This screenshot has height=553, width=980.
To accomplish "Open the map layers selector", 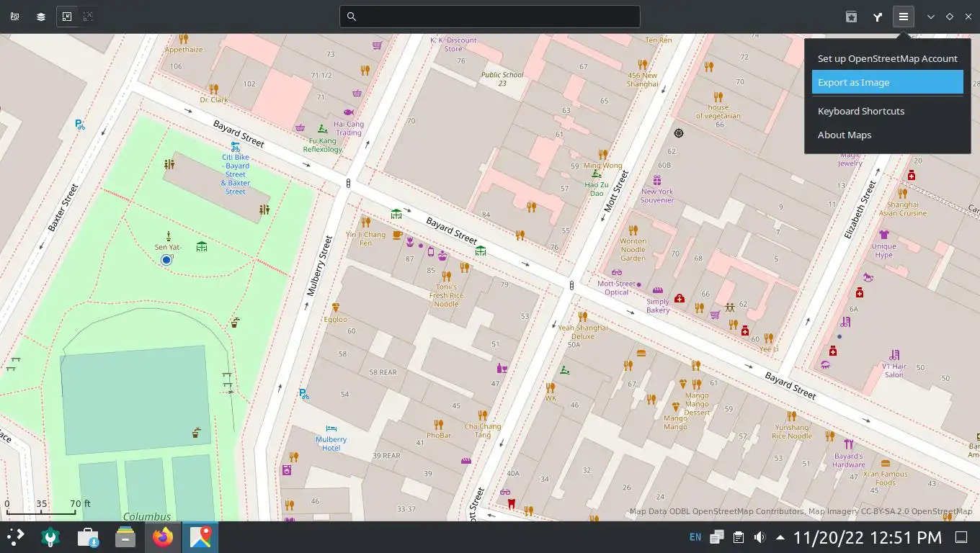I will tap(41, 17).
